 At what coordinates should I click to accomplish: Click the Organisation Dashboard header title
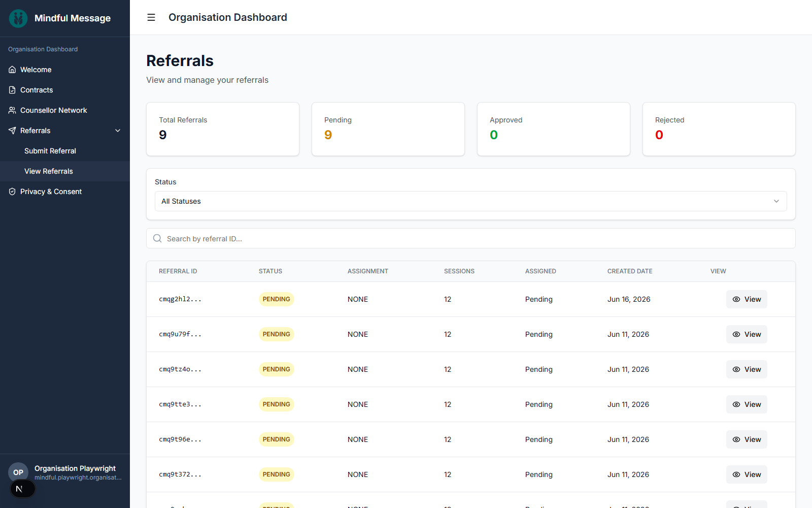(x=228, y=17)
